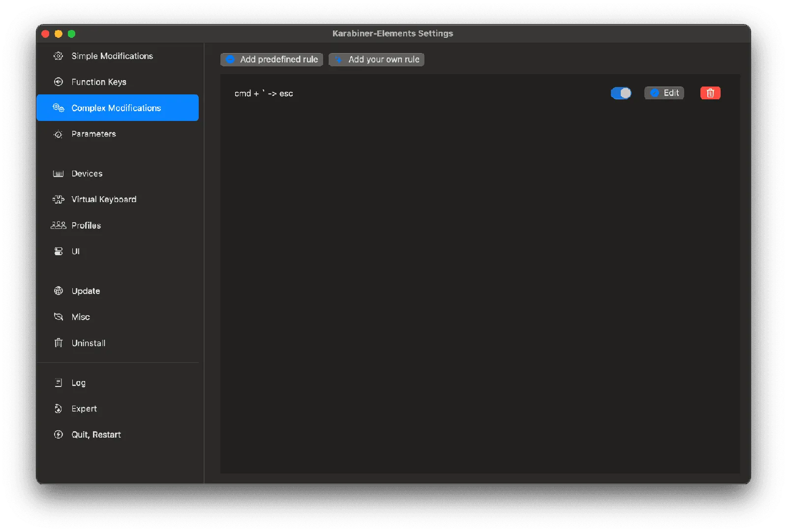Click the Profiles people icon
The image size is (787, 532).
pyautogui.click(x=58, y=225)
